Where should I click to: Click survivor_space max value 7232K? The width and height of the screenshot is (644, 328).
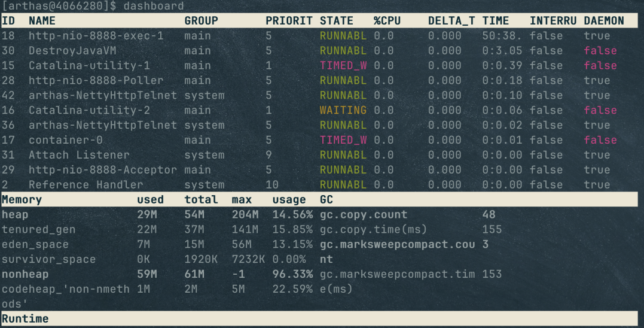click(x=249, y=259)
